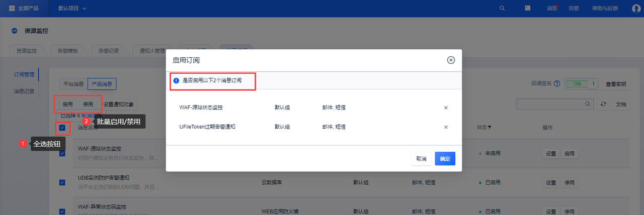
Task: Refresh the subscription list
Action: [604, 104]
